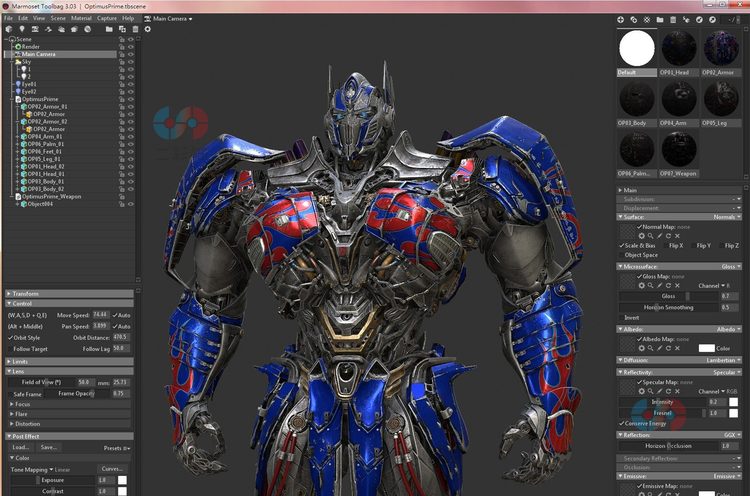This screenshot has height=496, width=750.
Task: Enable Flip Y checkbox
Action: tap(693, 245)
